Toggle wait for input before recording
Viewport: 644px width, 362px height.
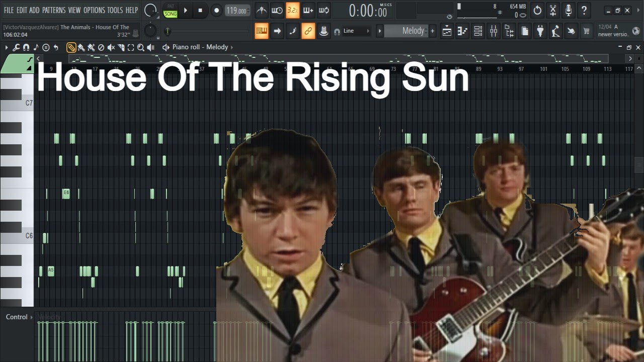pyautogui.click(x=277, y=10)
